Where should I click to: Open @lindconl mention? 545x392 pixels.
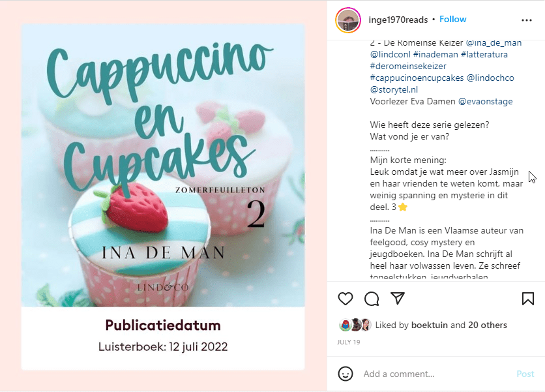pyautogui.click(x=390, y=54)
